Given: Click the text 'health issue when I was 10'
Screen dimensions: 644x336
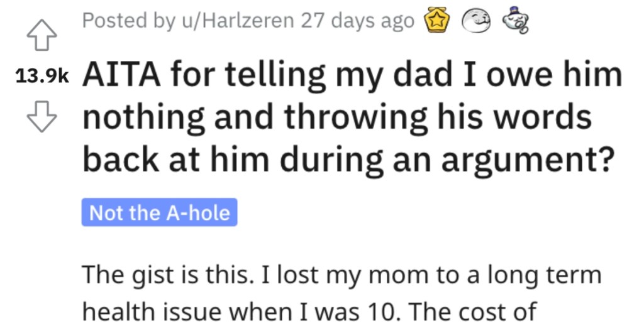Looking at the screenshot, I should tap(221, 313).
